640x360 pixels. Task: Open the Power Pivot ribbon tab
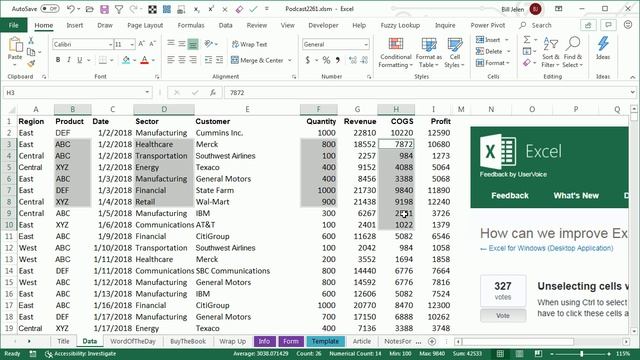488,25
